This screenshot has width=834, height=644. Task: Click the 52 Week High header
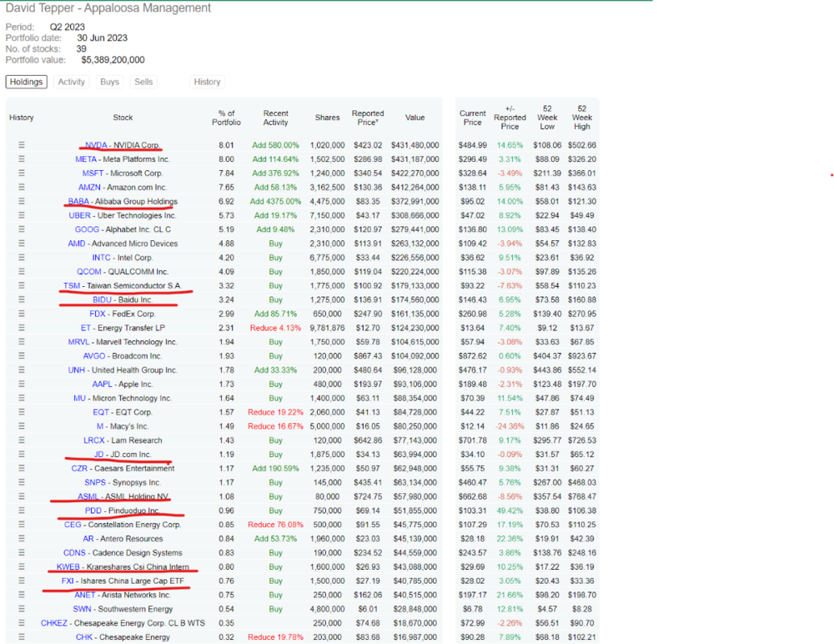pos(582,118)
